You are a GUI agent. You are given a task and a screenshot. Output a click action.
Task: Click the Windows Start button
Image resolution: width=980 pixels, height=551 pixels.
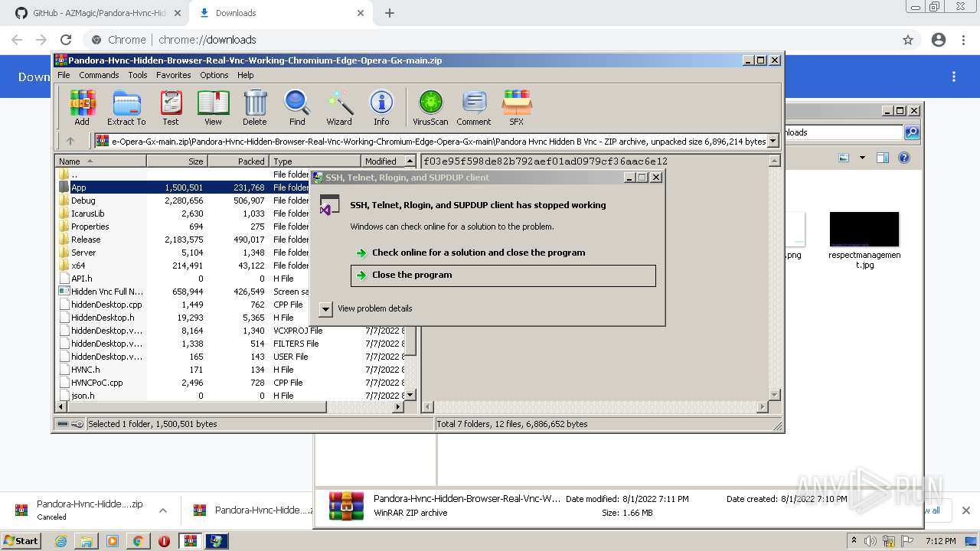[21, 541]
